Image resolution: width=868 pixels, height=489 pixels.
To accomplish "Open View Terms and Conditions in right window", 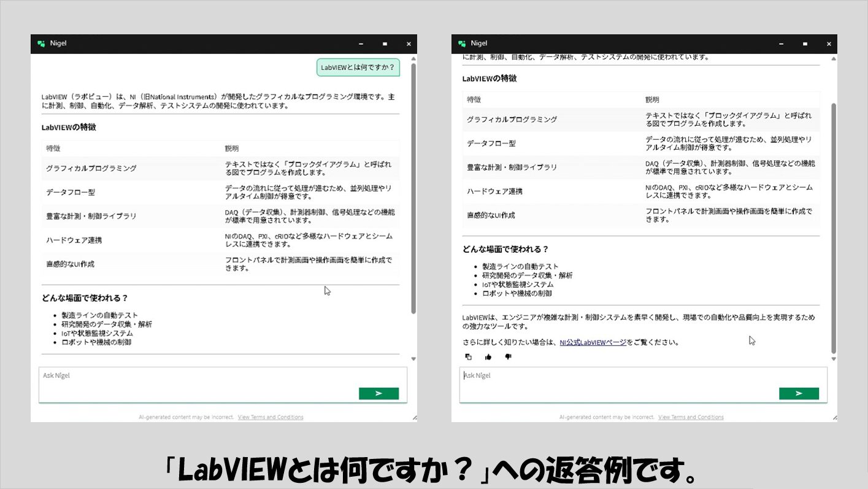I will tap(691, 417).
